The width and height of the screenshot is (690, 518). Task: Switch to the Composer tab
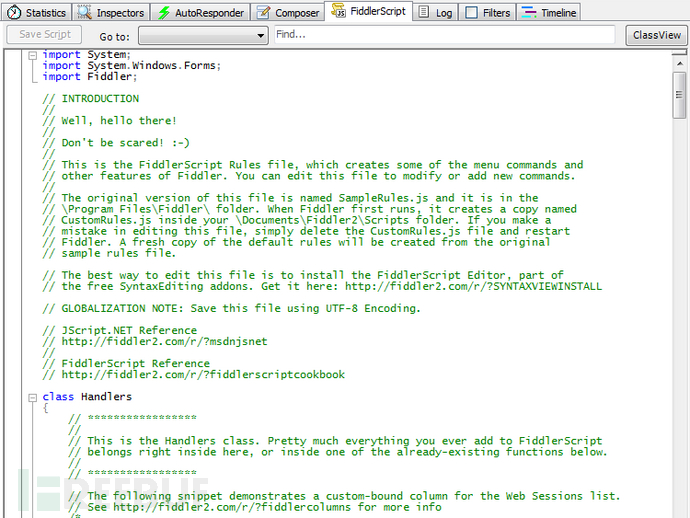click(288, 12)
